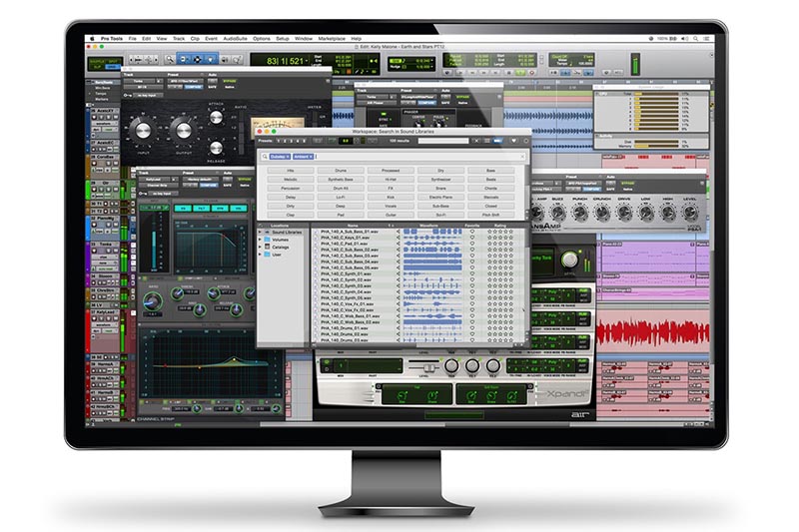Open the main counter format dropdown arrow
799x532 pixels.
(307, 61)
